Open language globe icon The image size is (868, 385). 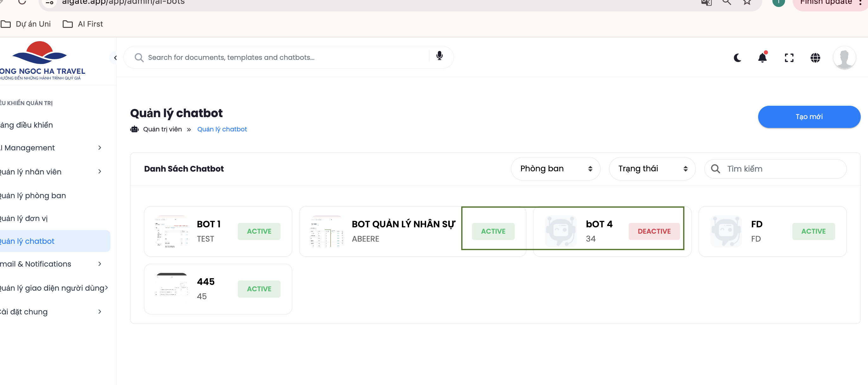click(815, 58)
